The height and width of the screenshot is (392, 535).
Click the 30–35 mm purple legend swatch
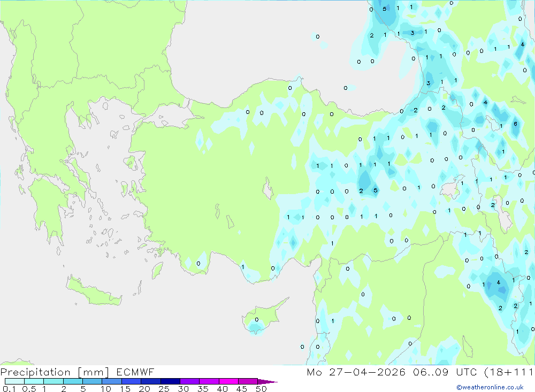point(190,381)
